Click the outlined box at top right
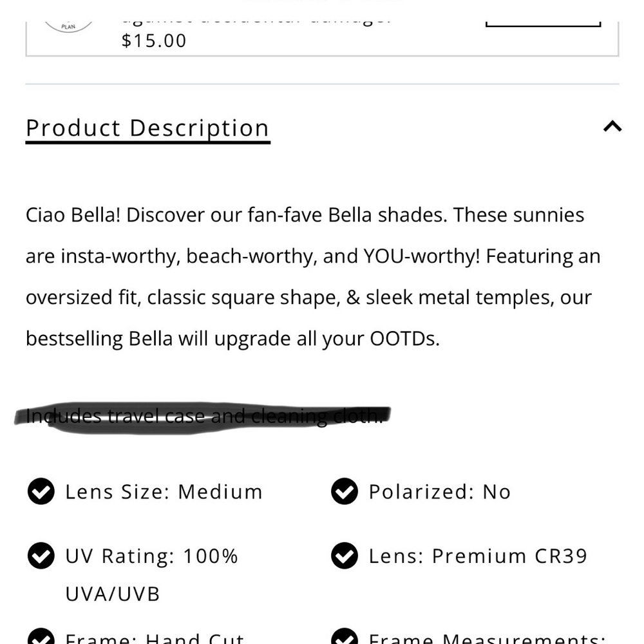The width and height of the screenshot is (644, 644). (544, 16)
